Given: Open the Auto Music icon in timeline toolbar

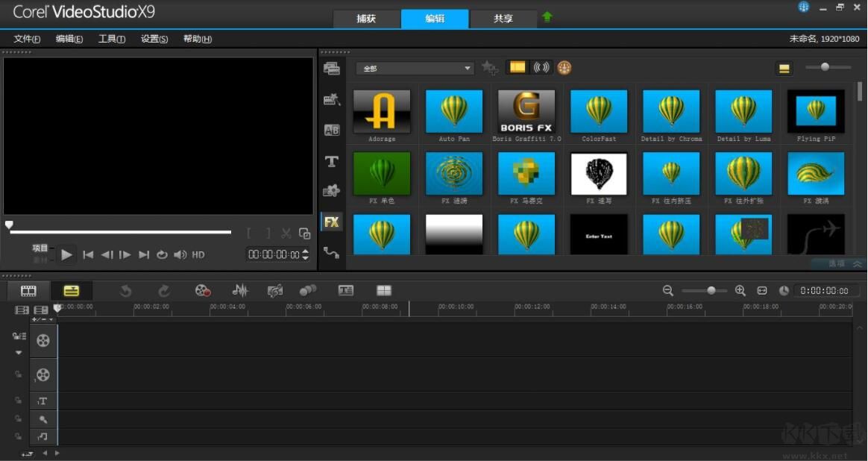Looking at the screenshot, I should click(275, 291).
